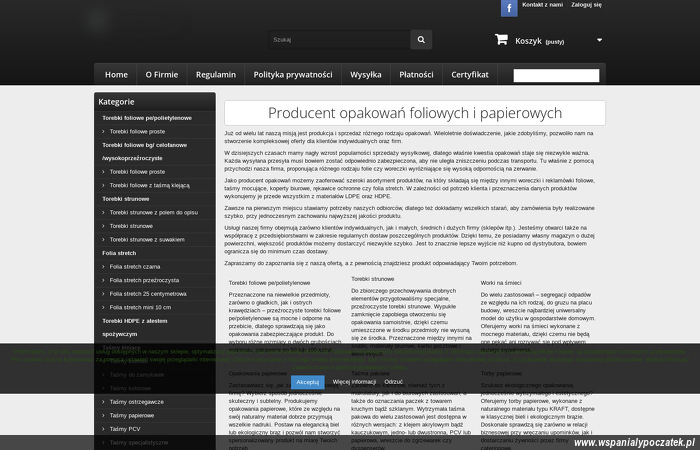
Task: Select Folia stretch mini 10 cm
Action: [140, 307]
